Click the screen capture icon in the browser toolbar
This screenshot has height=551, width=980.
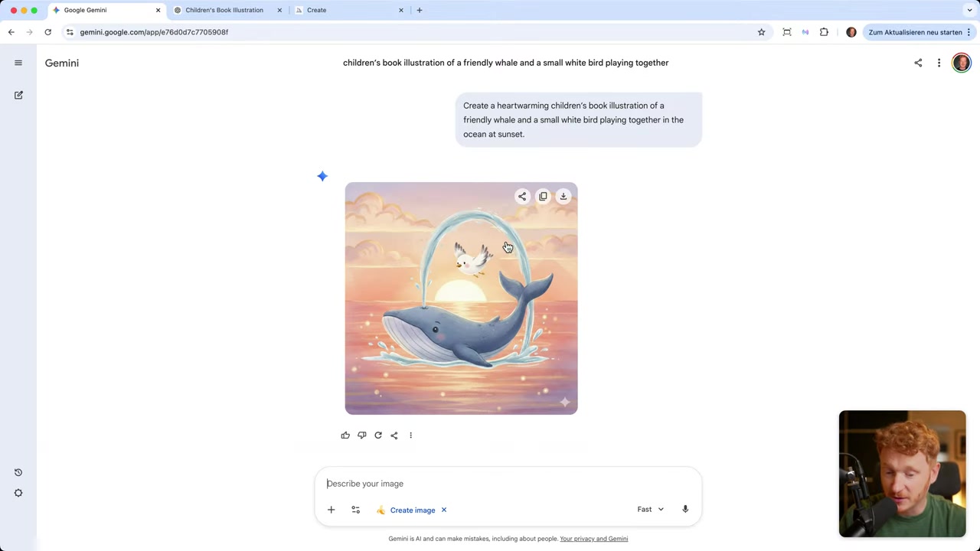point(786,32)
